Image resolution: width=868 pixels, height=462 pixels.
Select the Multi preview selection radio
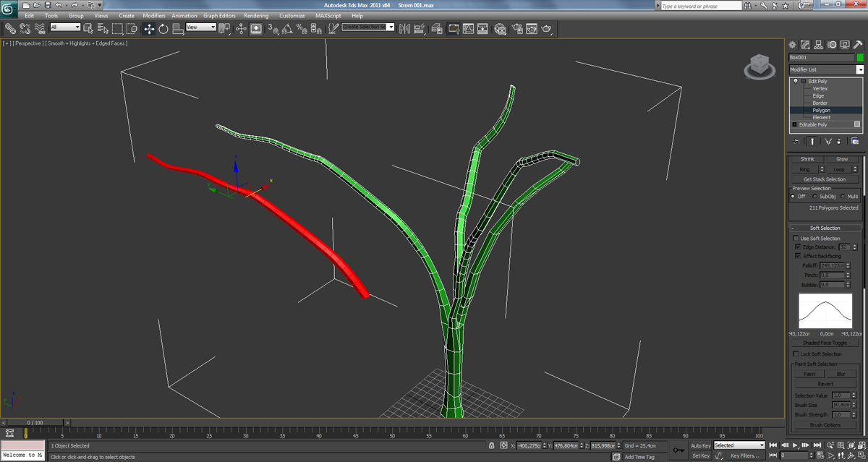843,197
